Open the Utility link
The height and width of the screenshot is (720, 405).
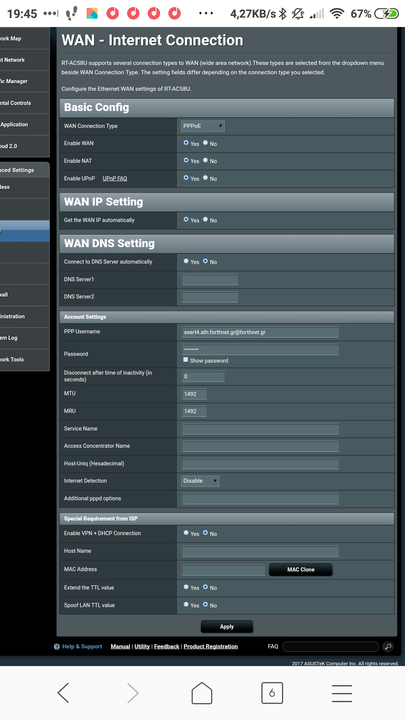142,647
